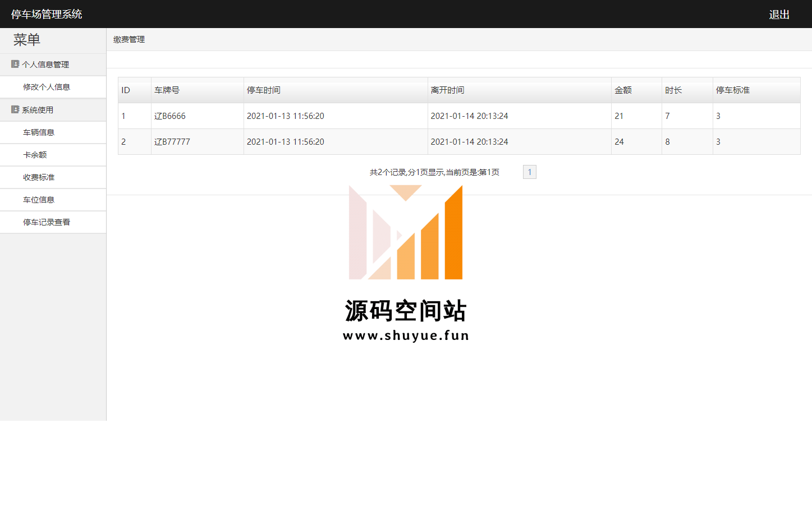
Task: Click the duration 8 cell
Action: (687, 142)
